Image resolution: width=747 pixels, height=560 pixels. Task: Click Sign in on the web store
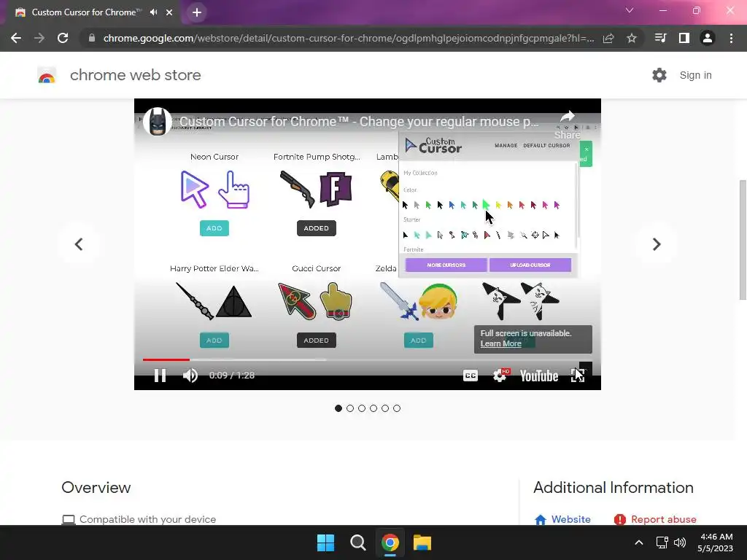(695, 75)
